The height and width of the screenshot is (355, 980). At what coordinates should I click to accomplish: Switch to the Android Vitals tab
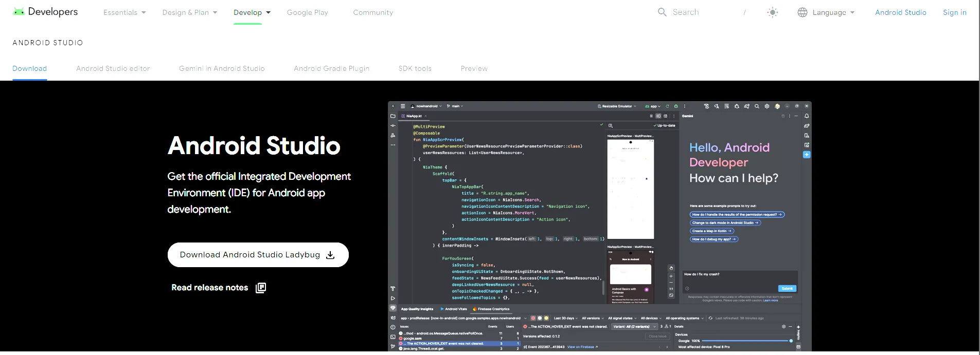(454, 309)
